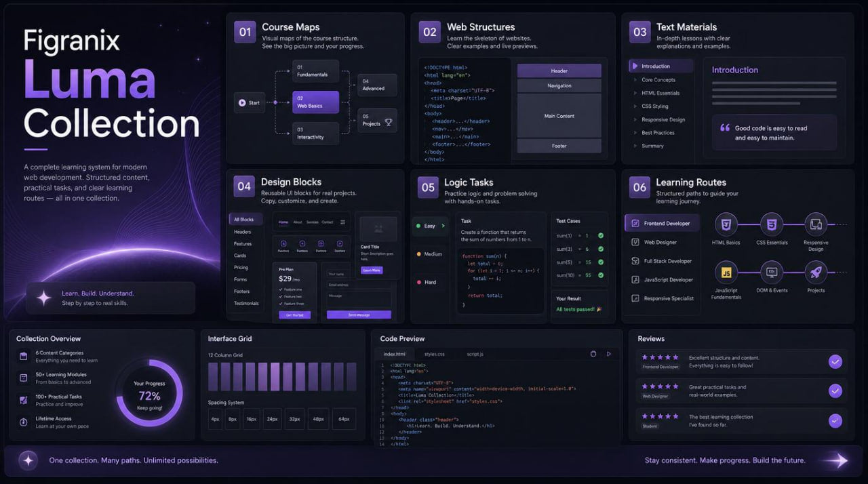The image size is (868, 484).
Task: Click the yellow JS icon for JavaScript Fundamentals
Action: pos(726,273)
